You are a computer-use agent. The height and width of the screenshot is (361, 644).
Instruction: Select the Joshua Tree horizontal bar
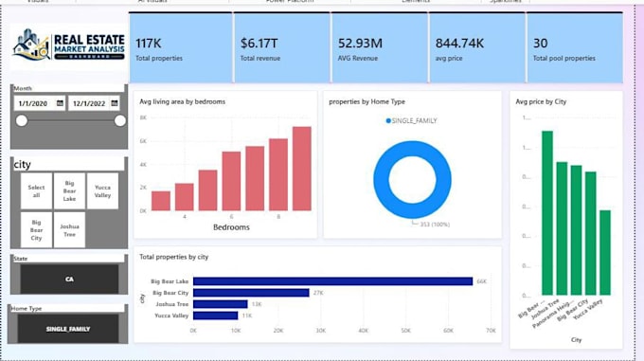(x=220, y=304)
